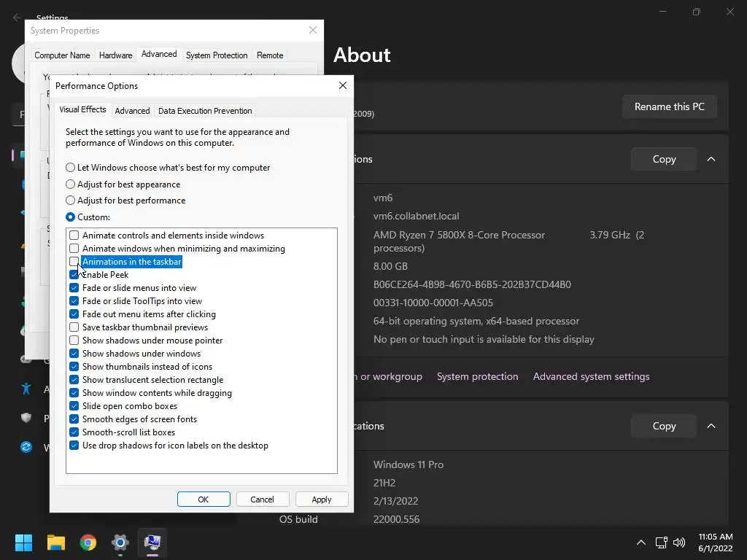Click the Windows 11 Pro edition text
The width and height of the screenshot is (747, 560).
409,464
